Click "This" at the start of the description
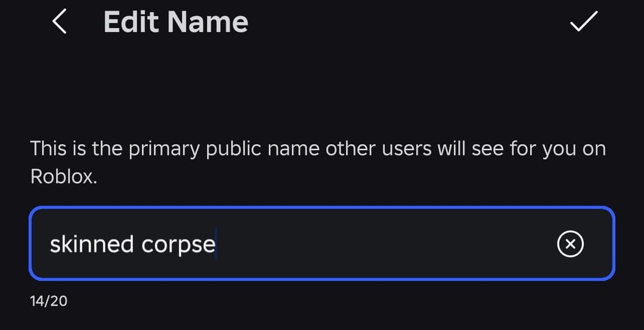The width and height of the screenshot is (644, 330). pos(47,149)
